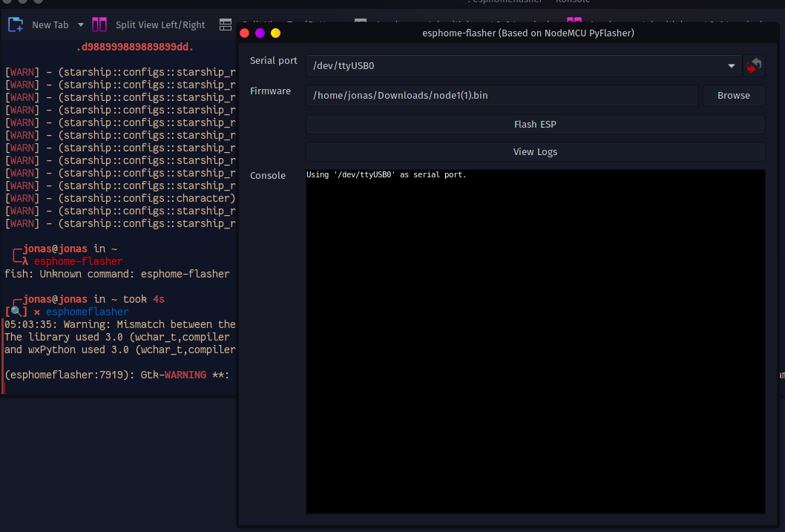Screen dimensions: 785x532
Task: Click the reload serial ports icon
Action: [755, 65]
